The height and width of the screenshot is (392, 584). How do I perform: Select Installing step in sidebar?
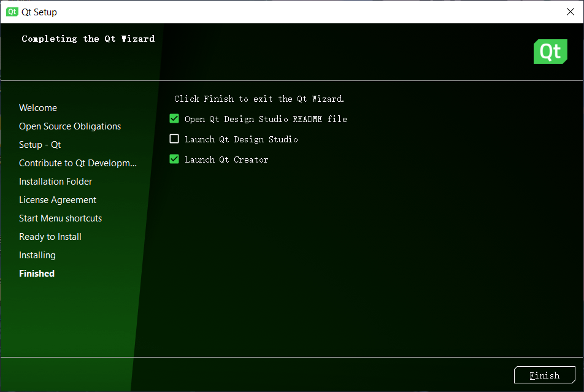pos(37,255)
